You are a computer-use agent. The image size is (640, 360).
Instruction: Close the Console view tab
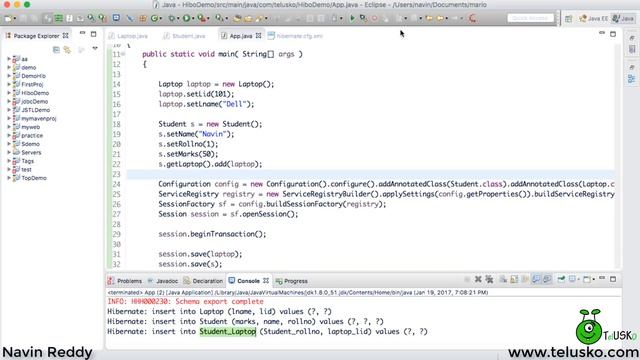click(x=266, y=280)
